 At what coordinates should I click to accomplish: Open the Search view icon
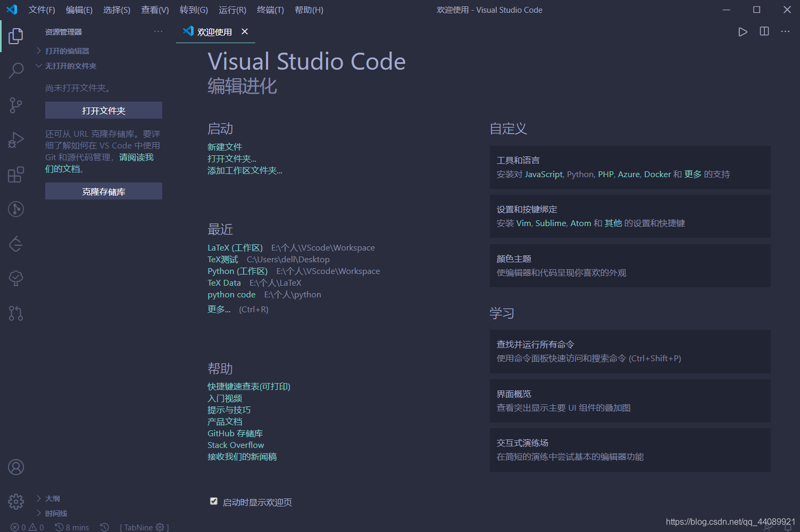[16, 70]
